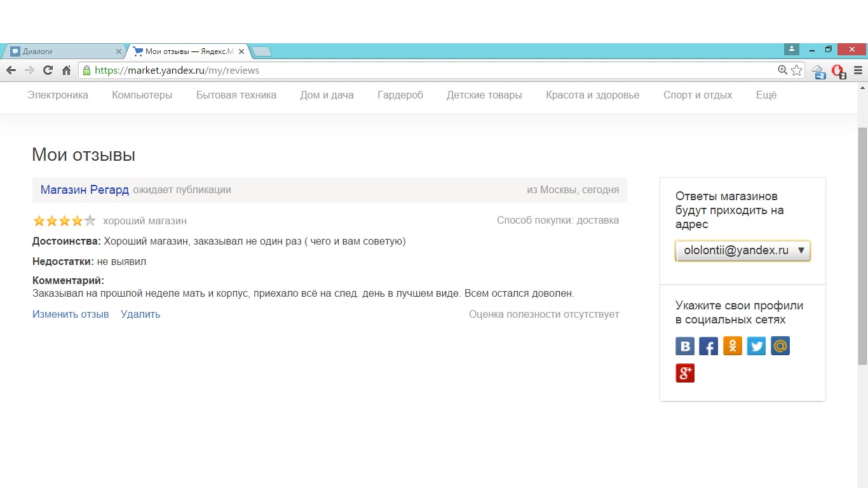
Task: Click the Удалить link
Action: 140,315
